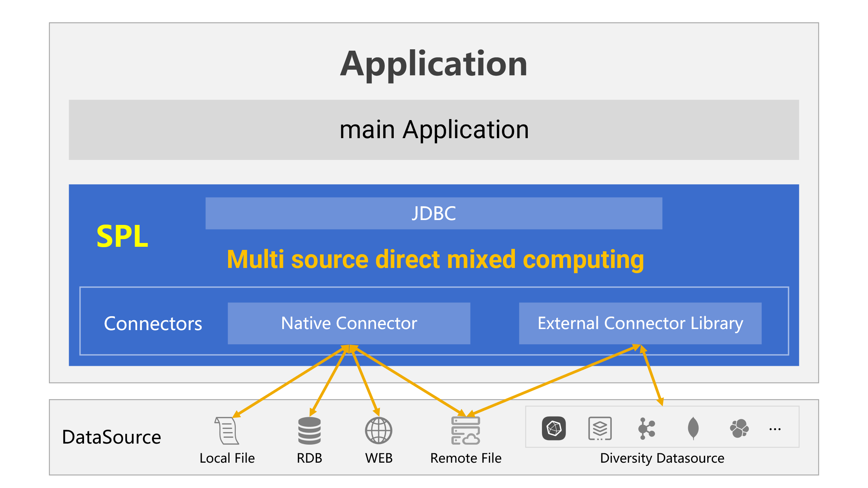Click the RDB database cylinder icon

coord(309,431)
